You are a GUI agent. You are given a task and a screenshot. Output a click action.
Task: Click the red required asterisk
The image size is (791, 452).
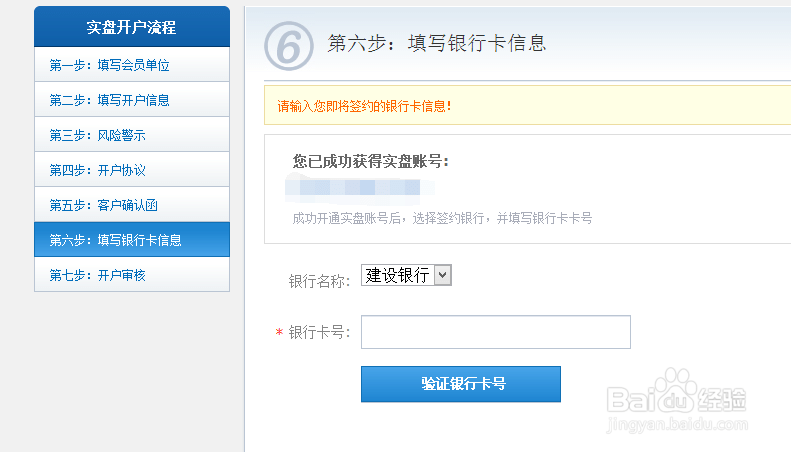pyautogui.click(x=279, y=333)
